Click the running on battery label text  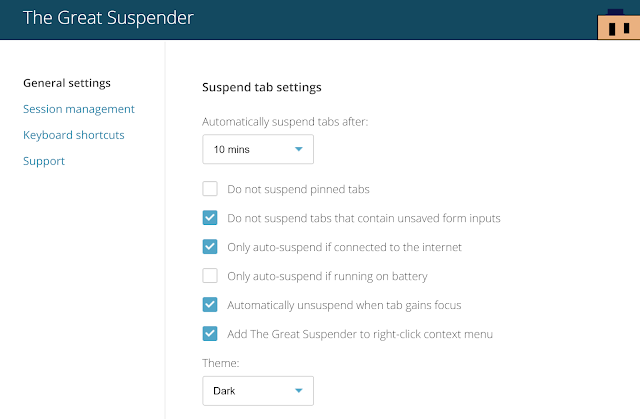pyautogui.click(x=327, y=276)
